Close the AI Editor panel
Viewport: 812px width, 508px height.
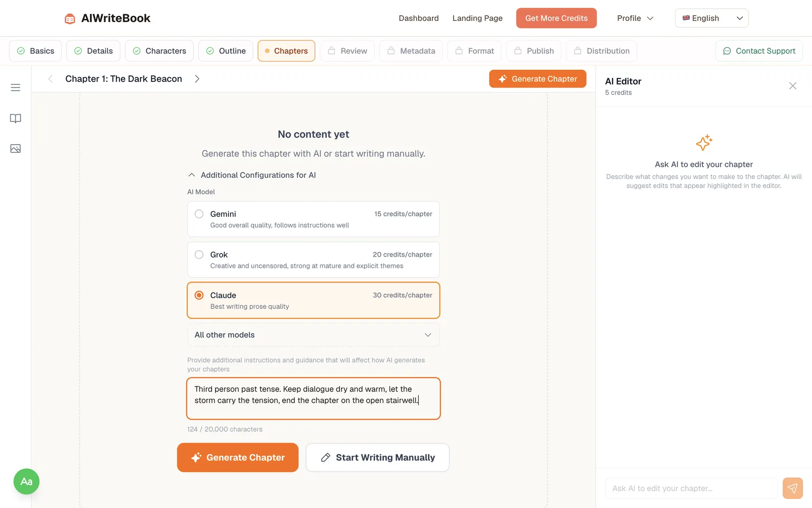pos(793,86)
